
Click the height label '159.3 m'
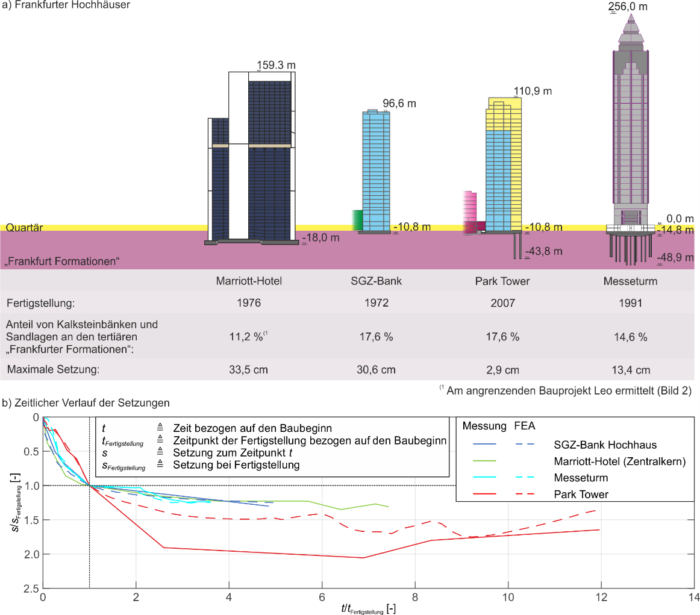pos(276,65)
